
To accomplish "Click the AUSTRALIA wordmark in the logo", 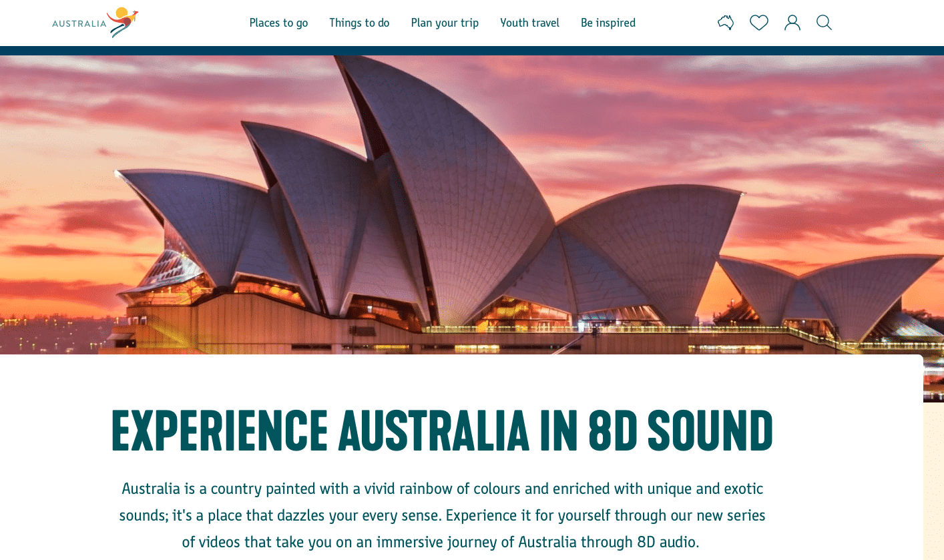I will [x=79, y=24].
